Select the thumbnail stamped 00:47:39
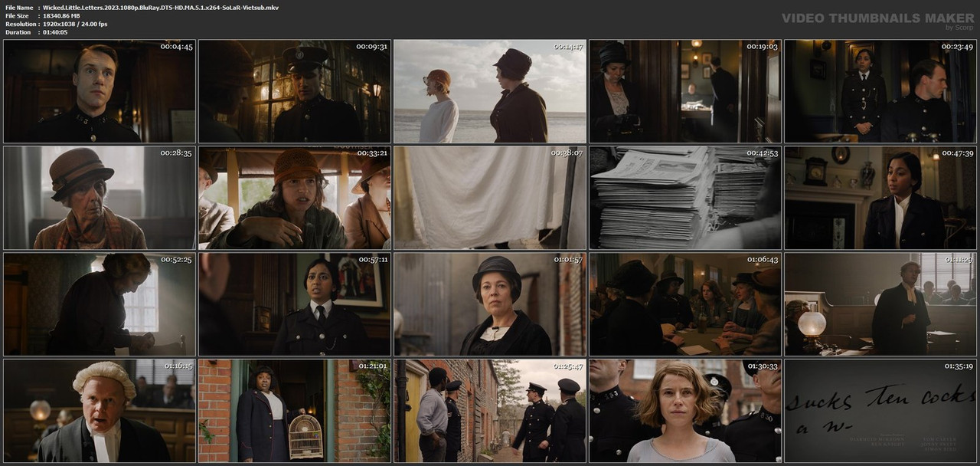 (x=880, y=198)
